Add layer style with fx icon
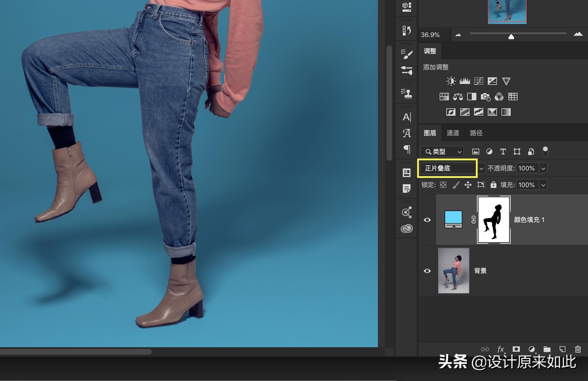Viewport: 588px width, 381px height. pyautogui.click(x=500, y=349)
